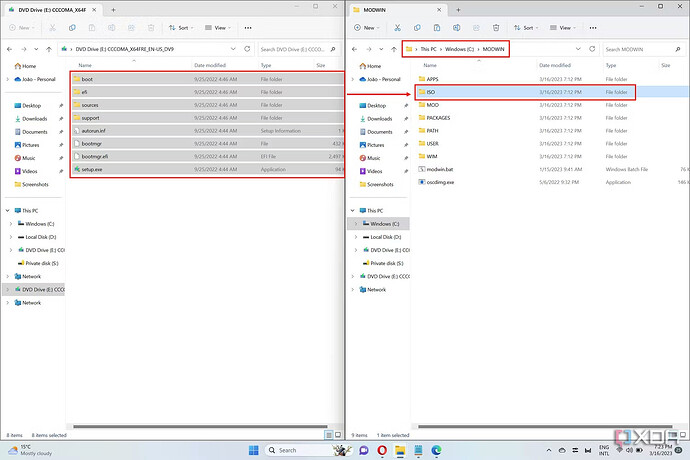Go back in the DVD Drive window
690x460 pixels.
coord(10,49)
